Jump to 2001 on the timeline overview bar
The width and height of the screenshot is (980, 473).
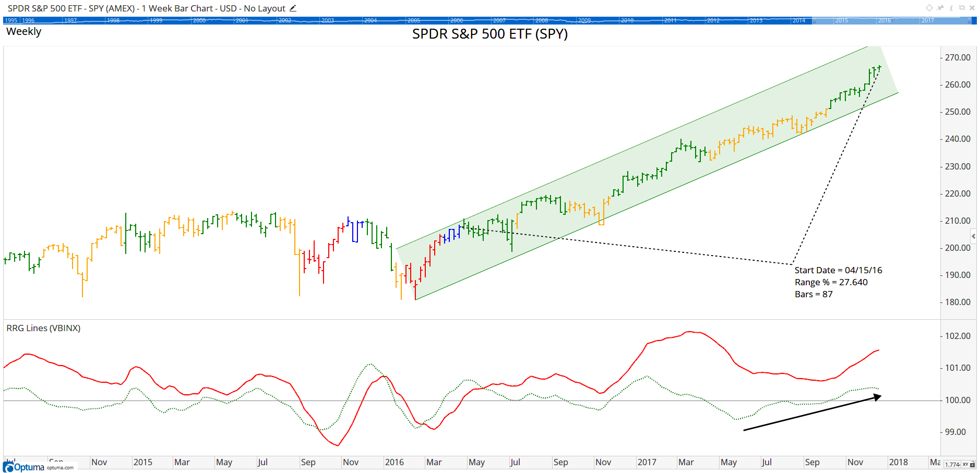pyautogui.click(x=242, y=20)
